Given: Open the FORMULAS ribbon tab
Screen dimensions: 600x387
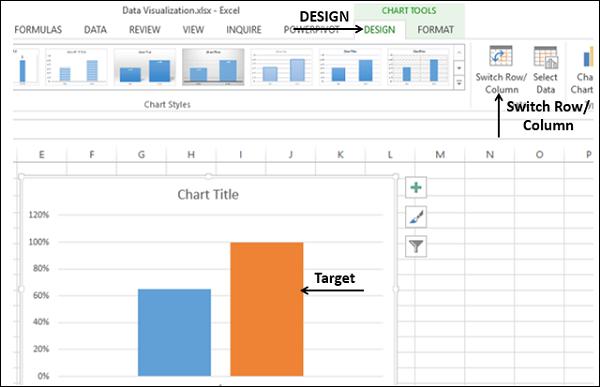Looking at the screenshot, I should pyautogui.click(x=38, y=30).
